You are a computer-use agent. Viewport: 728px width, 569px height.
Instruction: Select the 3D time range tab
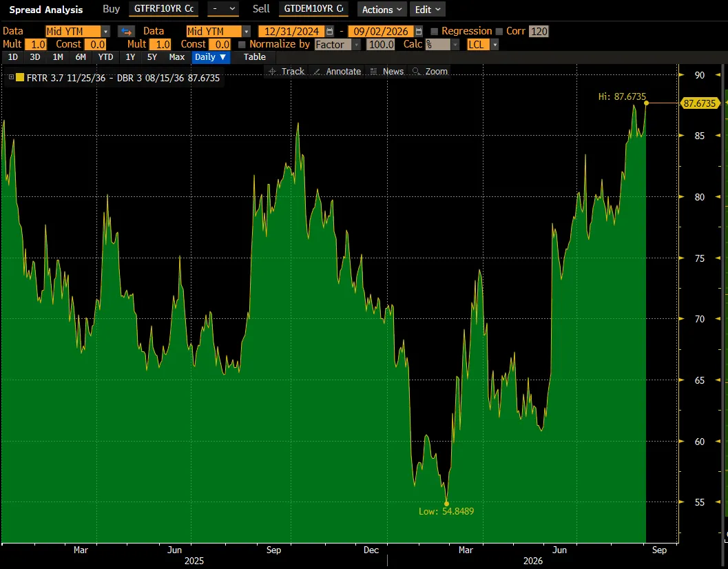pyautogui.click(x=35, y=57)
